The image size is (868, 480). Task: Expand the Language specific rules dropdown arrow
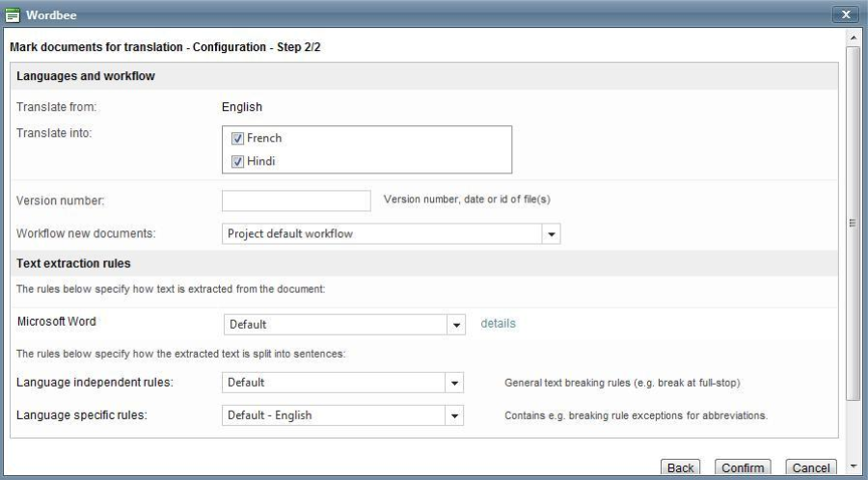pos(455,416)
